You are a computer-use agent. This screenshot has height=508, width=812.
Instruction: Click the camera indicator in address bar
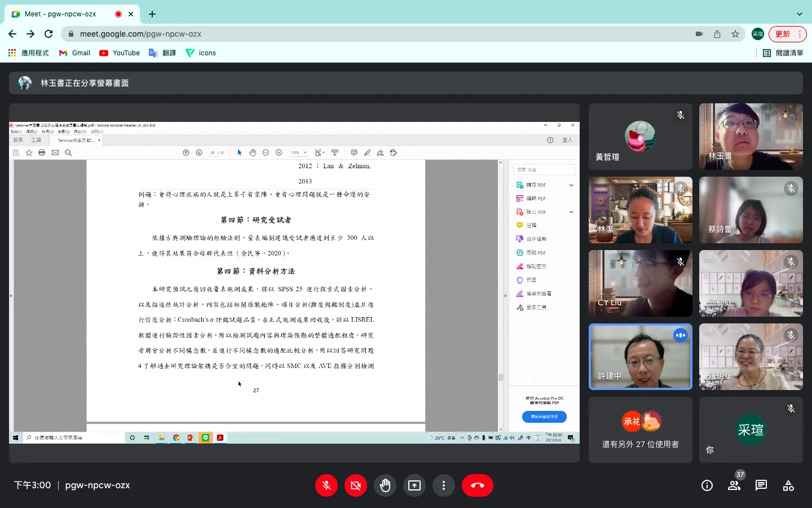(x=699, y=34)
